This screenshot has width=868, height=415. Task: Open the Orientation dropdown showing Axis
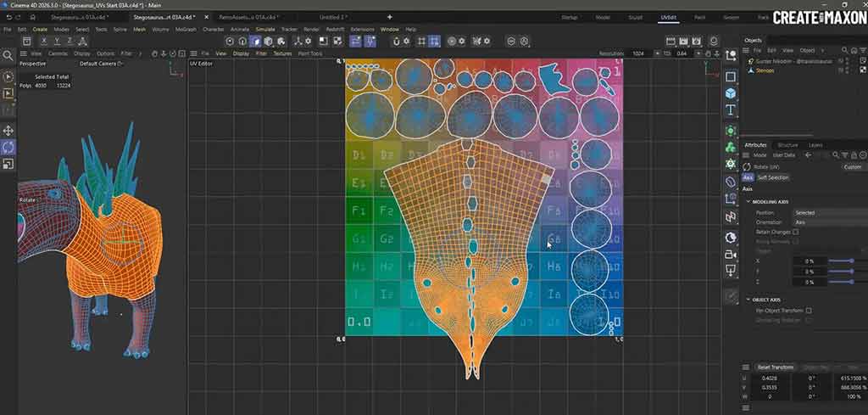point(830,222)
